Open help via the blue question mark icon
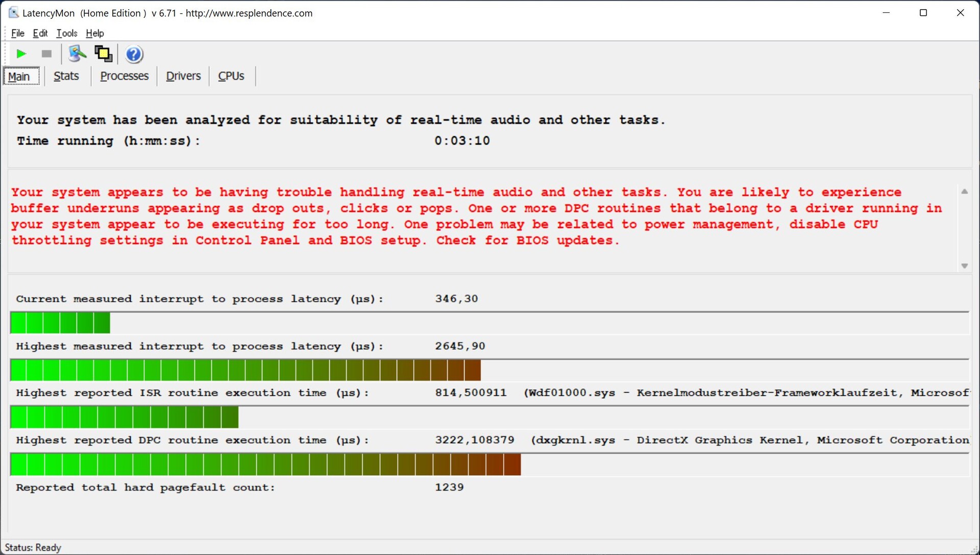 pyautogui.click(x=134, y=54)
